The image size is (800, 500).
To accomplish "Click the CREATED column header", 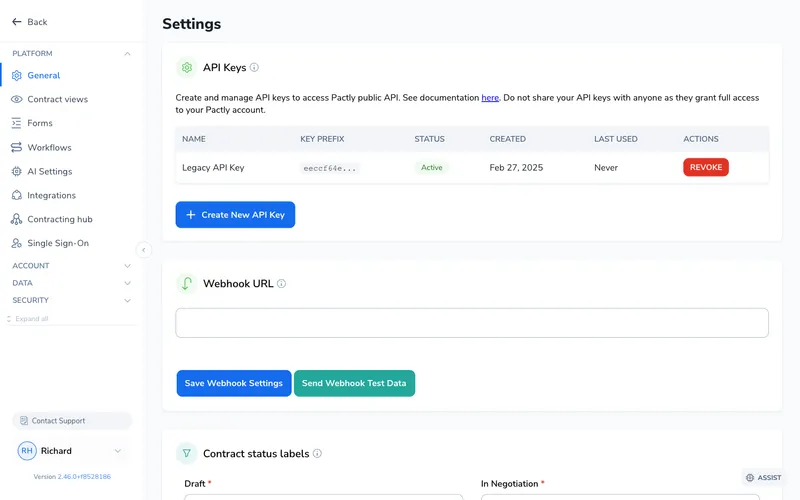I will (x=508, y=139).
